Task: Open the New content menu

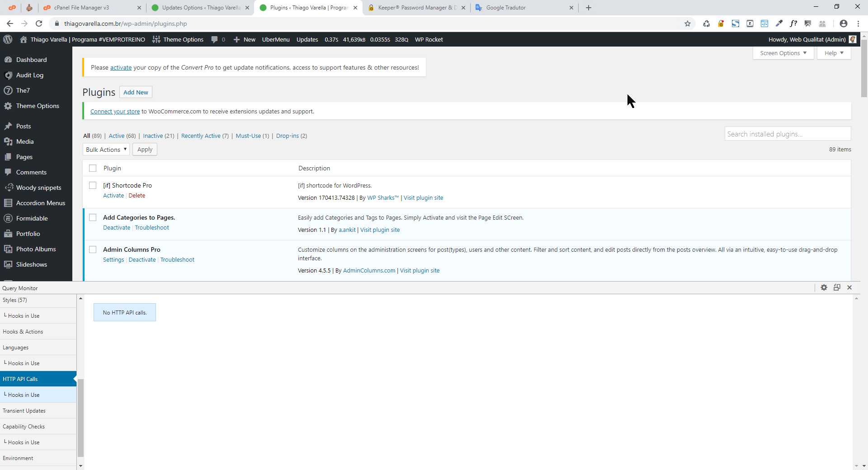Action: [245, 39]
